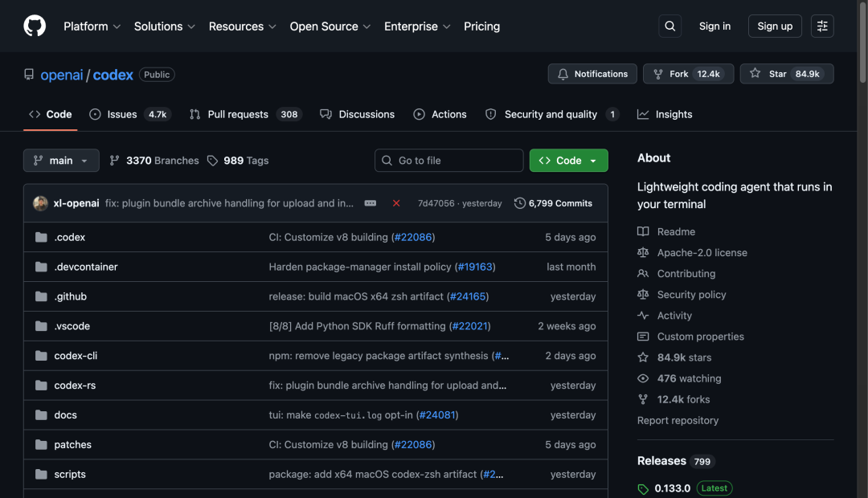Image resolution: width=868 pixels, height=498 pixels.
Task: Open the green Code dropdown button
Action: click(x=568, y=161)
